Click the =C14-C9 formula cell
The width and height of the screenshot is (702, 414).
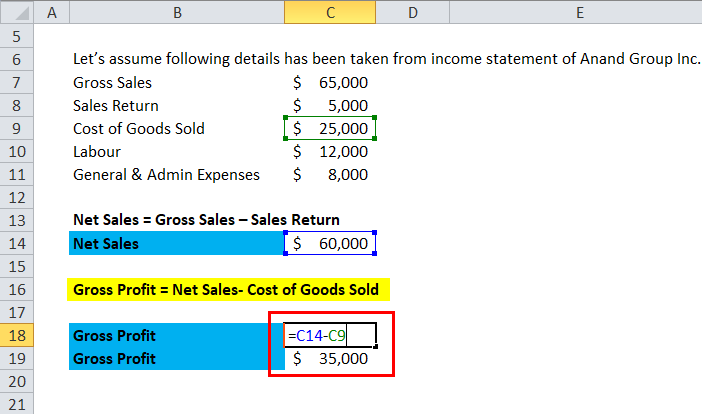pos(330,335)
